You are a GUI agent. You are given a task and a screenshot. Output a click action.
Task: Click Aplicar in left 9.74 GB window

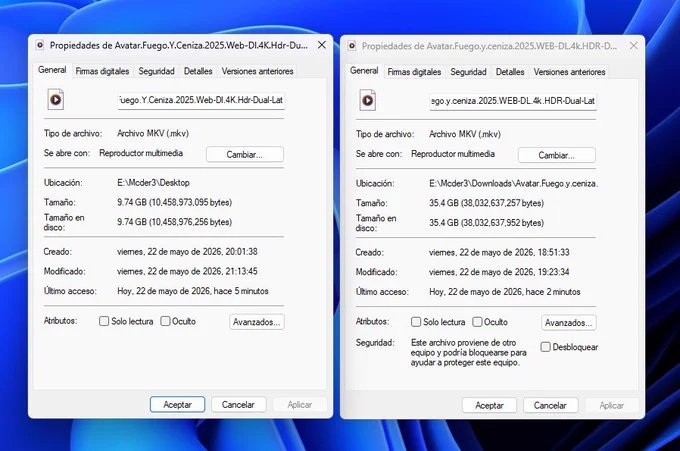click(x=300, y=405)
